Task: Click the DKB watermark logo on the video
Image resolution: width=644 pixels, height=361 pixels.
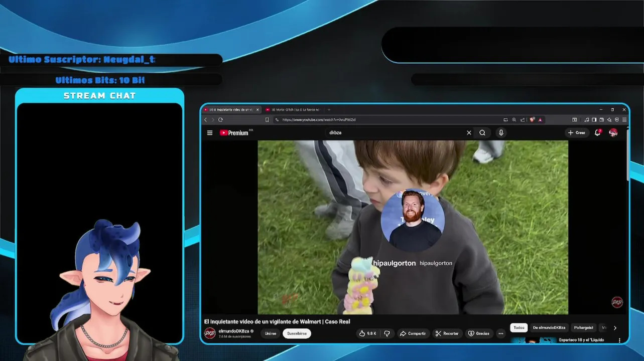Action: point(617,302)
